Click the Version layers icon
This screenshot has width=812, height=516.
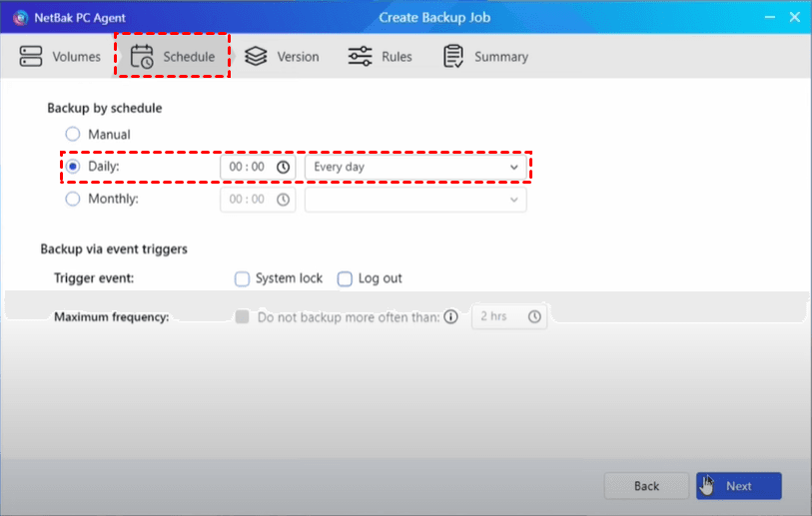click(256, 57)
